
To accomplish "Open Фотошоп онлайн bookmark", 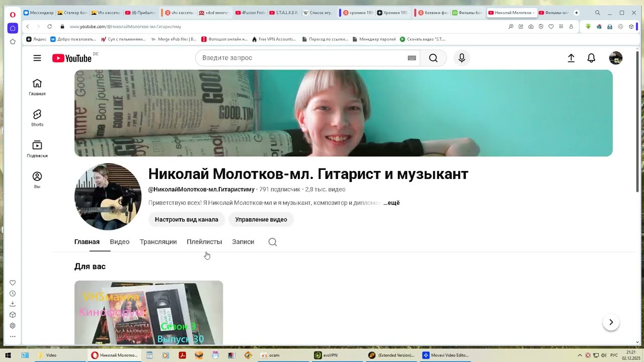I will click(x=224, y=39).
